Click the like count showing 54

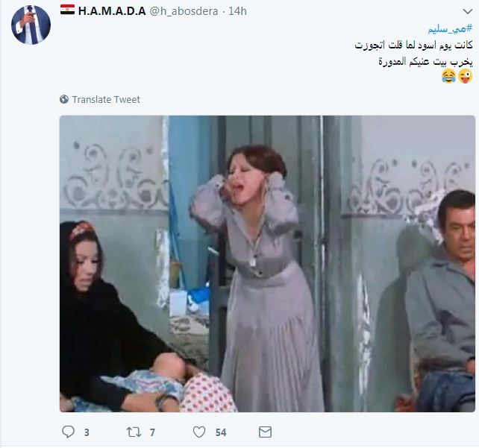pyautogui.click(x=221, y=432)
